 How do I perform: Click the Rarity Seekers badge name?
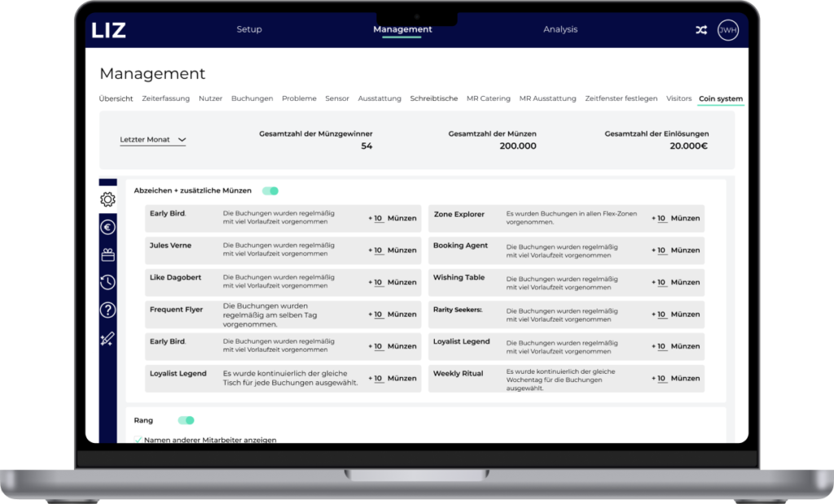click(x=458, y=309)
